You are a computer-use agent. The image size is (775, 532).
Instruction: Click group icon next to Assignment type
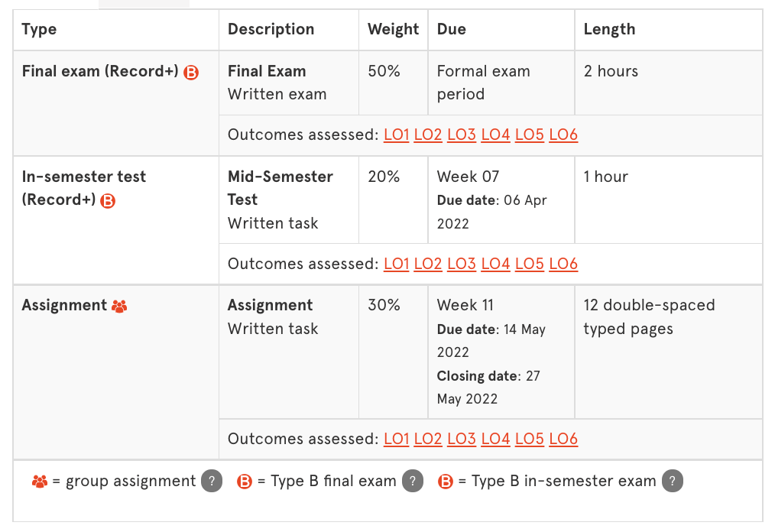point(119,306)
